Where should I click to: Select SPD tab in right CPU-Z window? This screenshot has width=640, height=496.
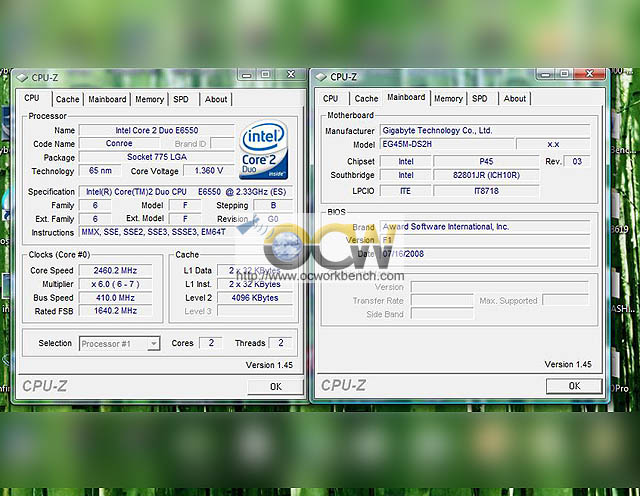tap(480, 98)
